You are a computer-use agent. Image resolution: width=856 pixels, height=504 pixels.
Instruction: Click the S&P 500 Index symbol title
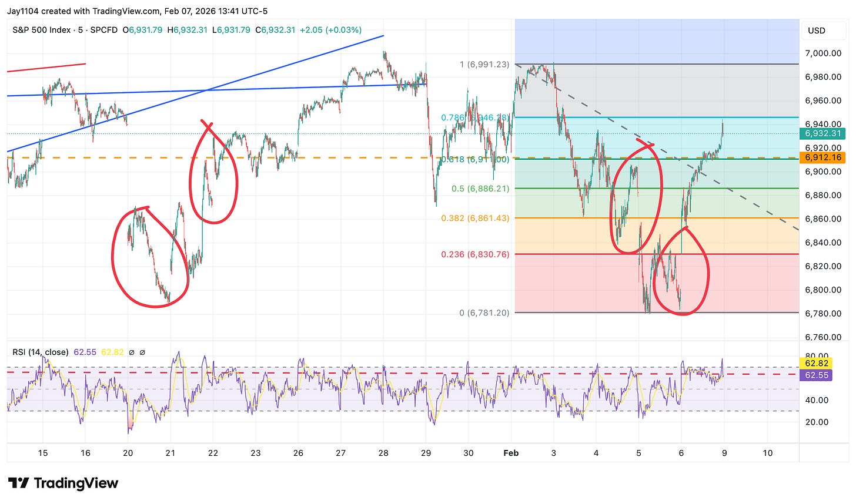click(x=42, y=29)
